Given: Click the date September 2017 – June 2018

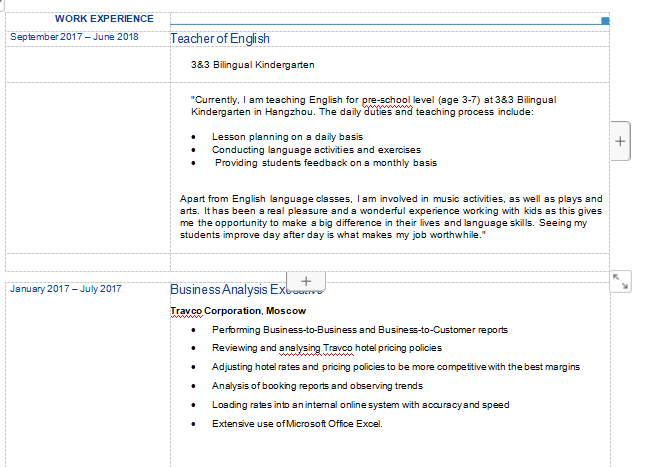Looking at the screenshot, I should click(74, 37).
